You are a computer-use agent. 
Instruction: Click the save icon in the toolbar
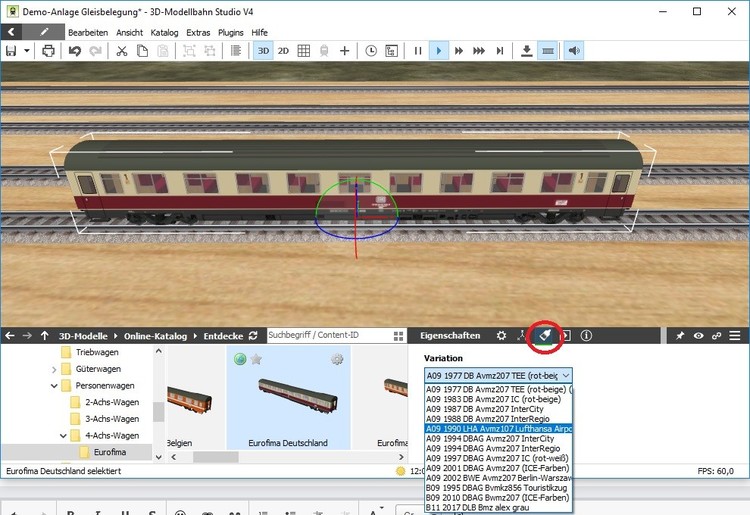pos(11,51)
